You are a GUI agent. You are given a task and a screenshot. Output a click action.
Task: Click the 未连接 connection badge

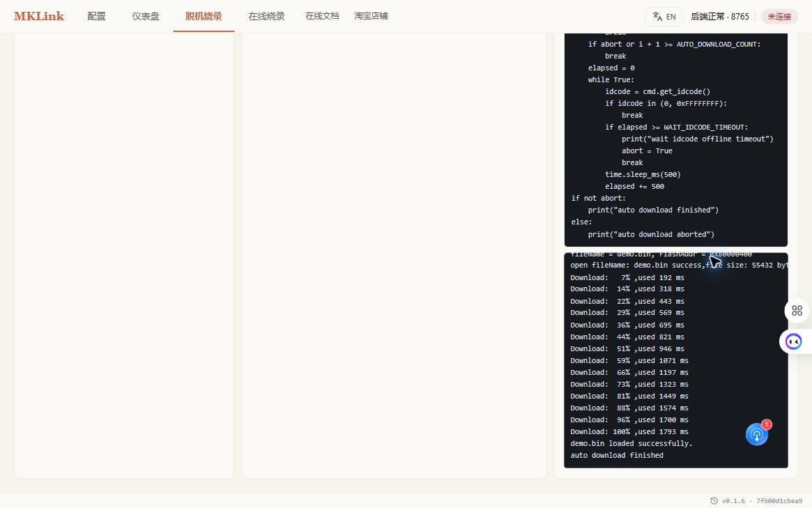point(779,17)
